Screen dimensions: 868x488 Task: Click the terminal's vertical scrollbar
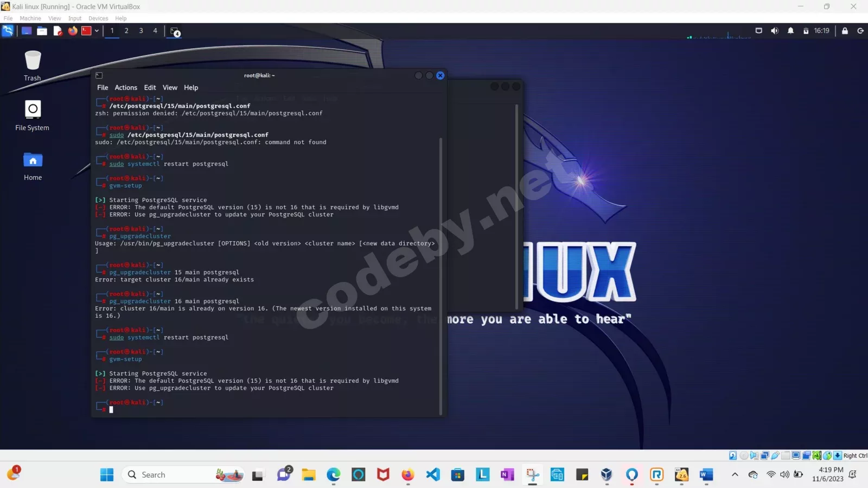tap(441, 275)
